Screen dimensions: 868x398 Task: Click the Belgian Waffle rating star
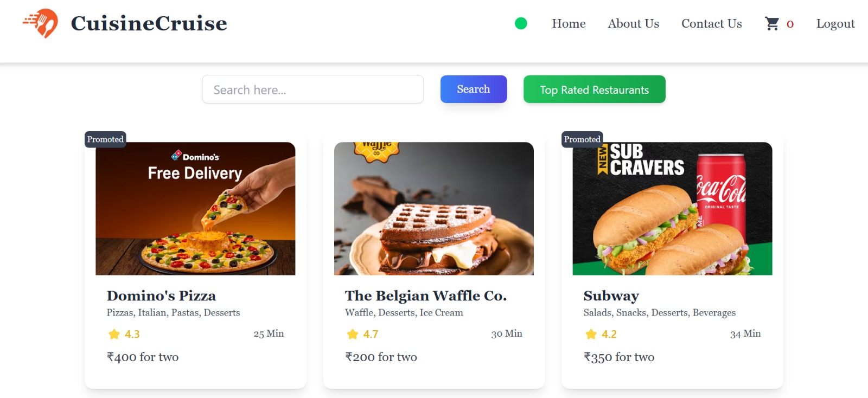pyautogui.click(x=353, y=334)
